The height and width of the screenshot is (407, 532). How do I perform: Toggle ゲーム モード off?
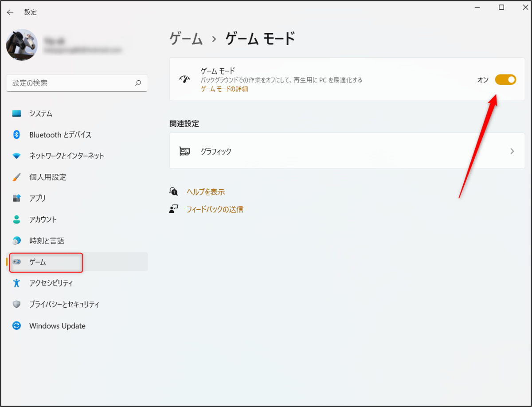(505, 79)
